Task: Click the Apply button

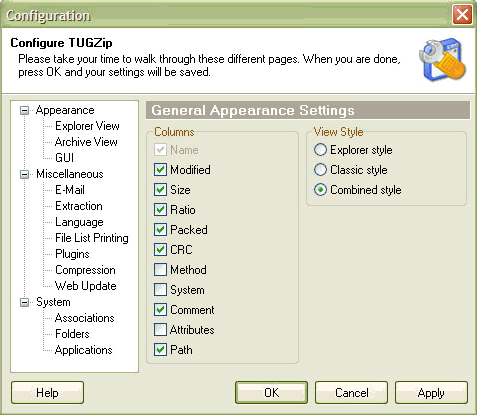Action: click(x=431, y=393)
